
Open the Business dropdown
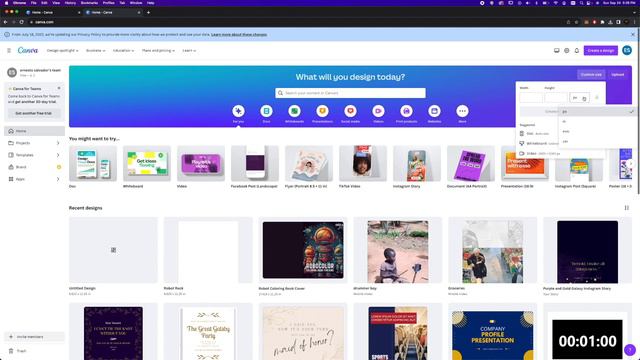point(96,51)
